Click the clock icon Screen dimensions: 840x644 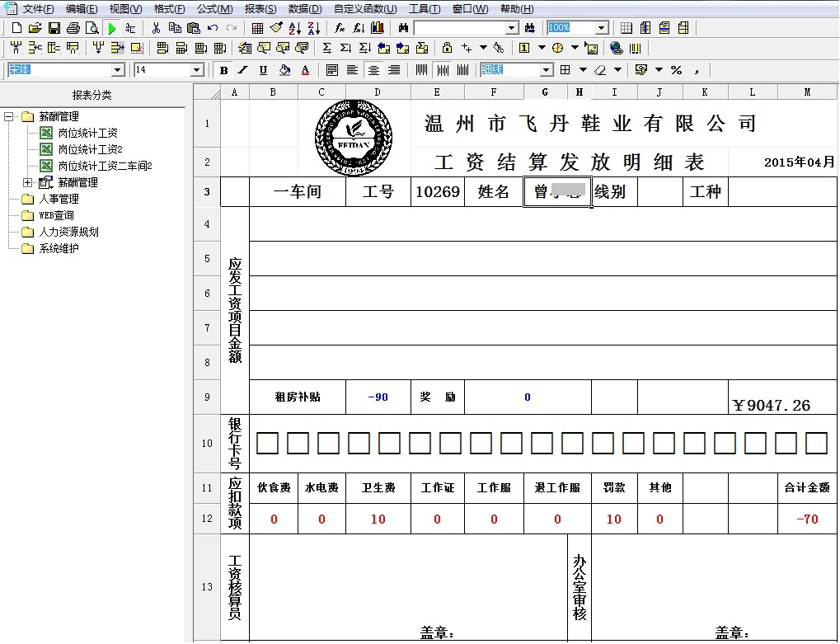coord(558,48)
